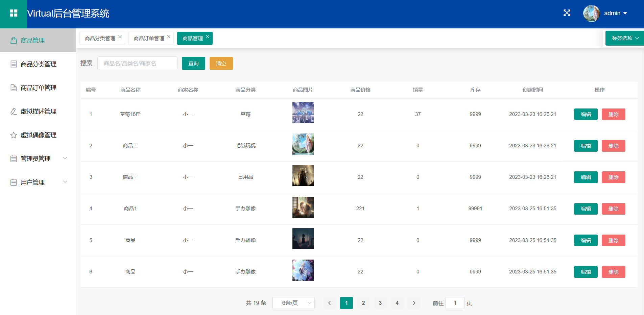Expand the 管理员管理 submenu arrow
This screenshot has height=315, width=644.
click(x=65, y=158)
